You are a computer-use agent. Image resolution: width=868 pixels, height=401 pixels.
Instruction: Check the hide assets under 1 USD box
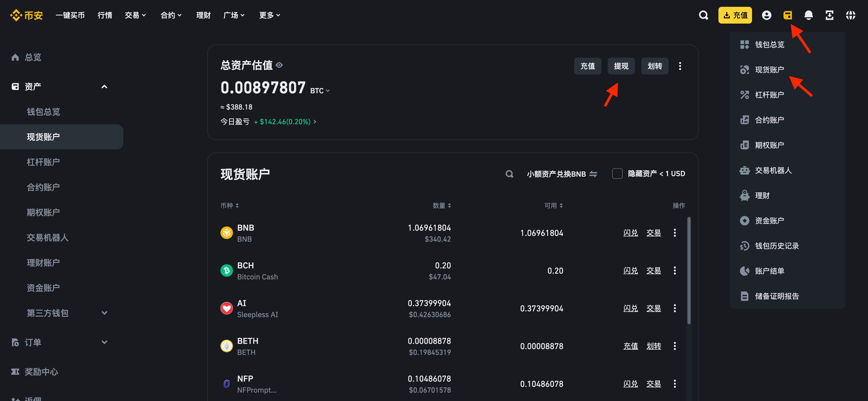[x=617, y=174]
